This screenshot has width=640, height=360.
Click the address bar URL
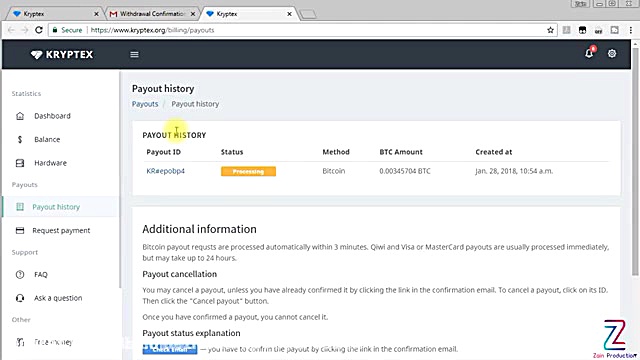pyautogui.click(x=152, y=30)
